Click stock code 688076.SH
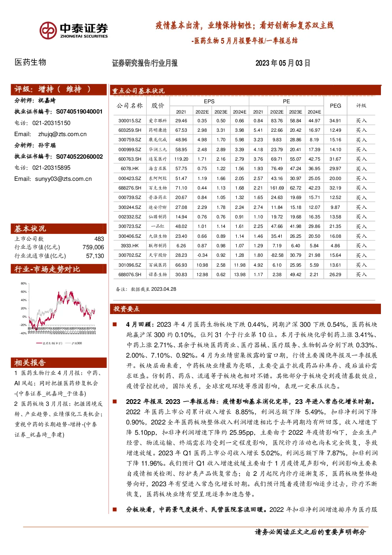This screenshot has width=392, height=555. [130, 275]
